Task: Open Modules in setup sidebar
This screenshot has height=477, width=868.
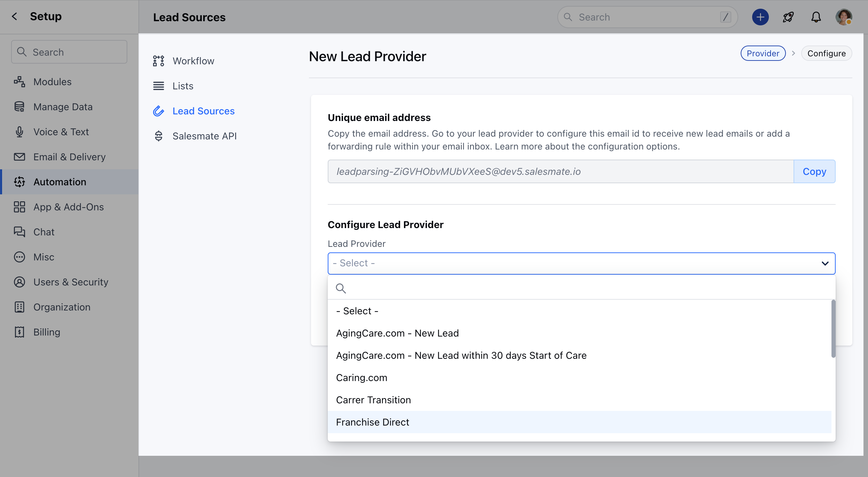Action: coord(52,82)
